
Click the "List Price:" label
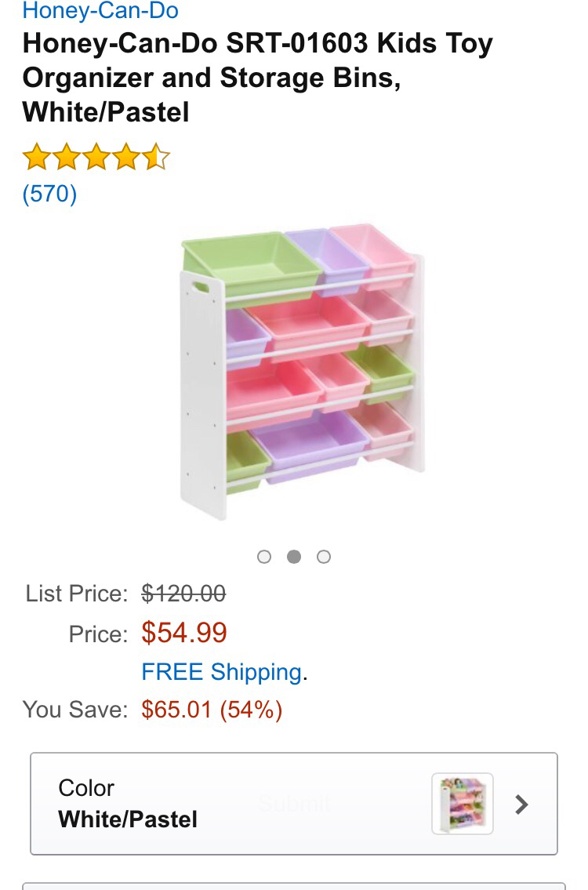point(77,594)
